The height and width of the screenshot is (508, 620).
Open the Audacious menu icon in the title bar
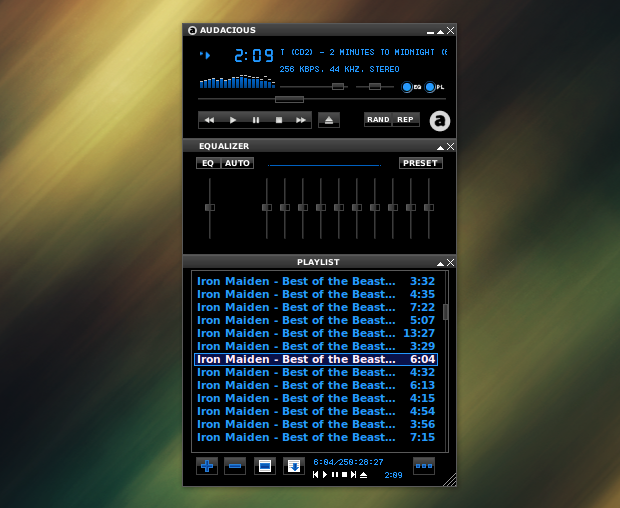coord(192,30)
